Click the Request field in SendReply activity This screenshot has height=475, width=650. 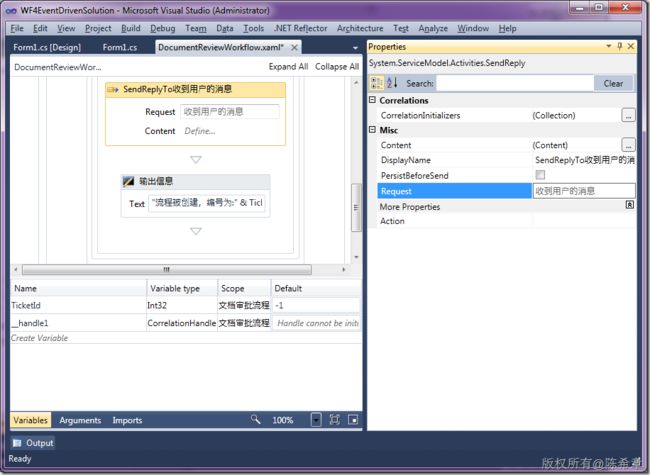point(230,111)
